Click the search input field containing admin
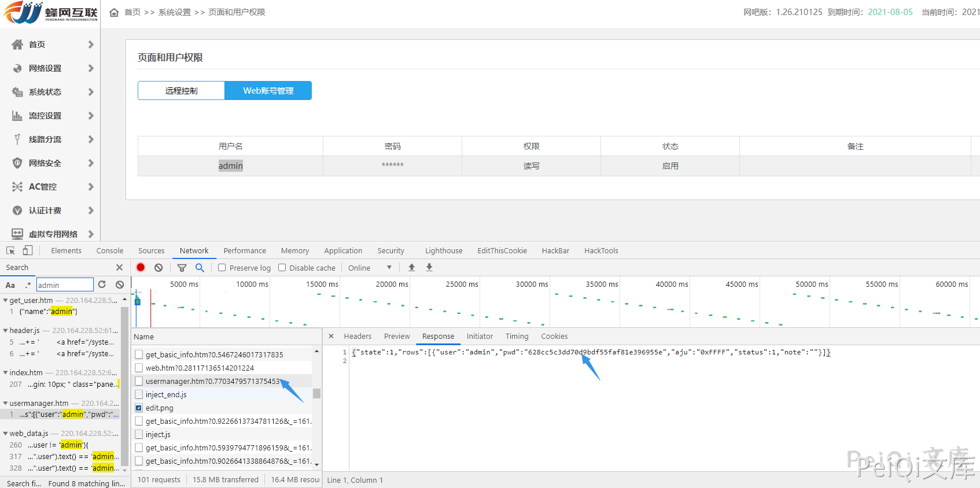 [64, 285]
